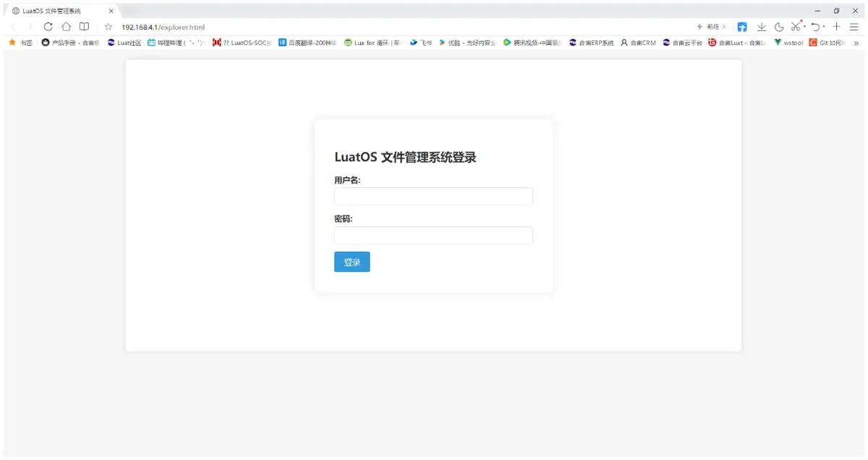868x460 pixels.
Task: Open the 腾讯视频 bookmark
Action: [533, 43]
